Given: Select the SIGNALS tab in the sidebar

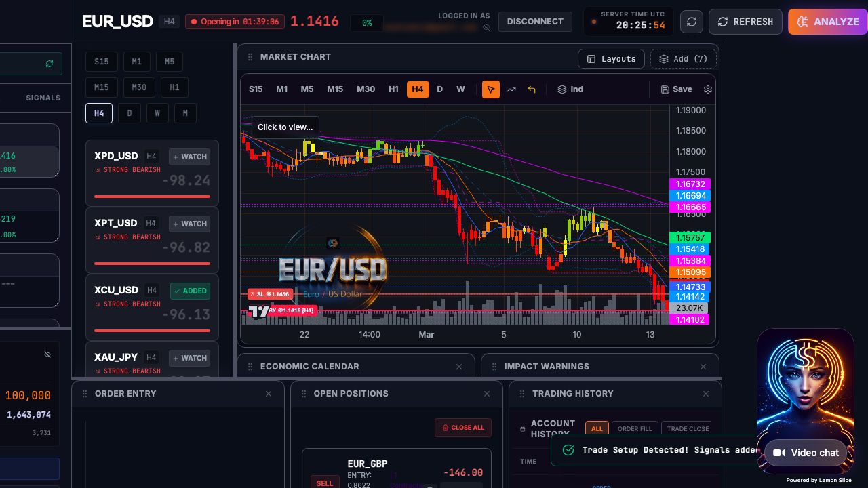Looking at the screenshot, I should coord(43,98).
